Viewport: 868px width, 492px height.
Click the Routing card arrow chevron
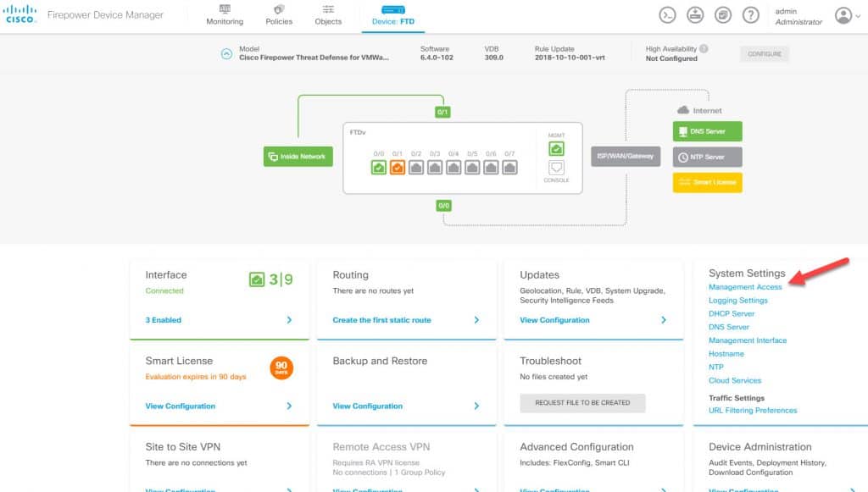tap(476, 320)
